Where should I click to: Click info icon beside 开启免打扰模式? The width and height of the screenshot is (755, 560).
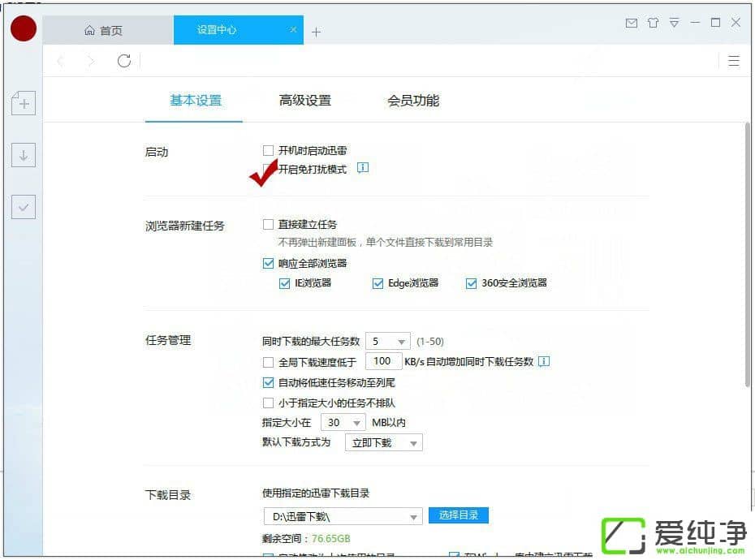363,168
